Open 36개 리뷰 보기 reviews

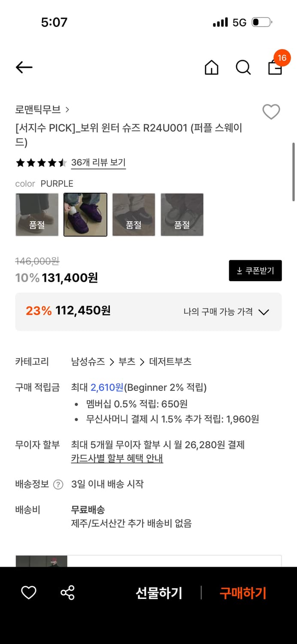click(x=98, y=162)
